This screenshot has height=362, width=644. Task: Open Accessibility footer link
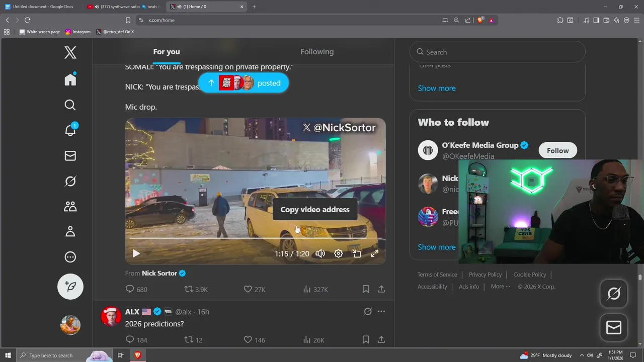click(432, 287)
